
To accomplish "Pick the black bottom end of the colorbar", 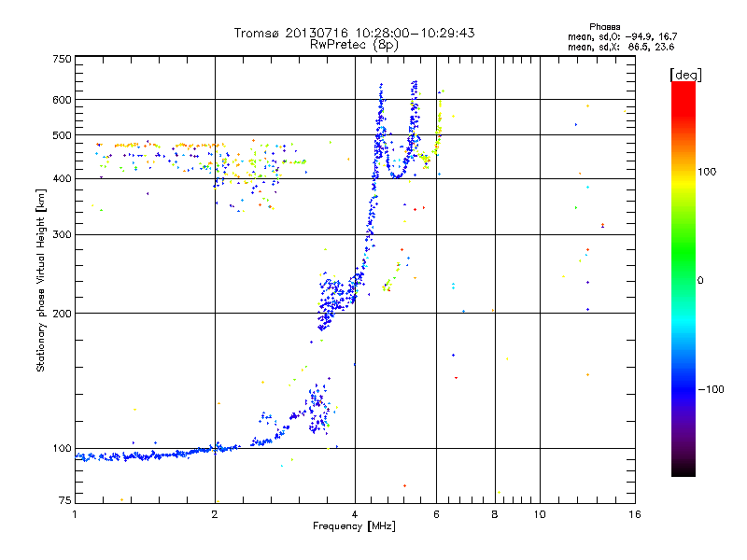I will 684,472.
